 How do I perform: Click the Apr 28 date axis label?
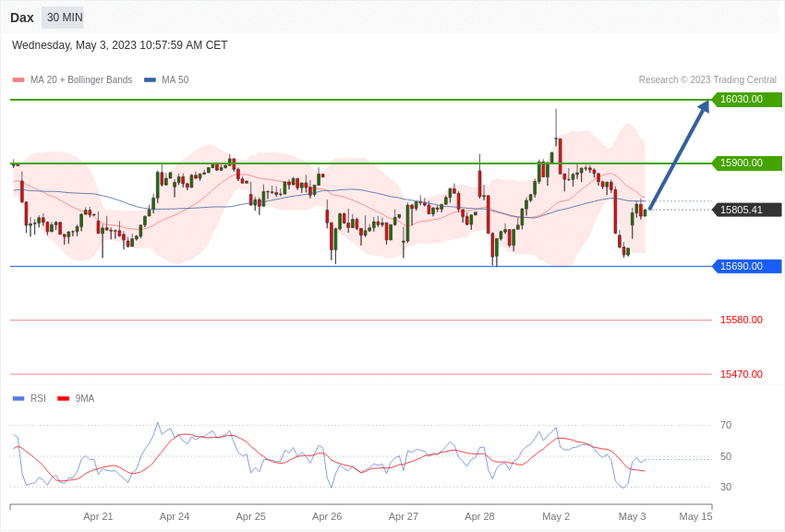click(x=479, y=516)
